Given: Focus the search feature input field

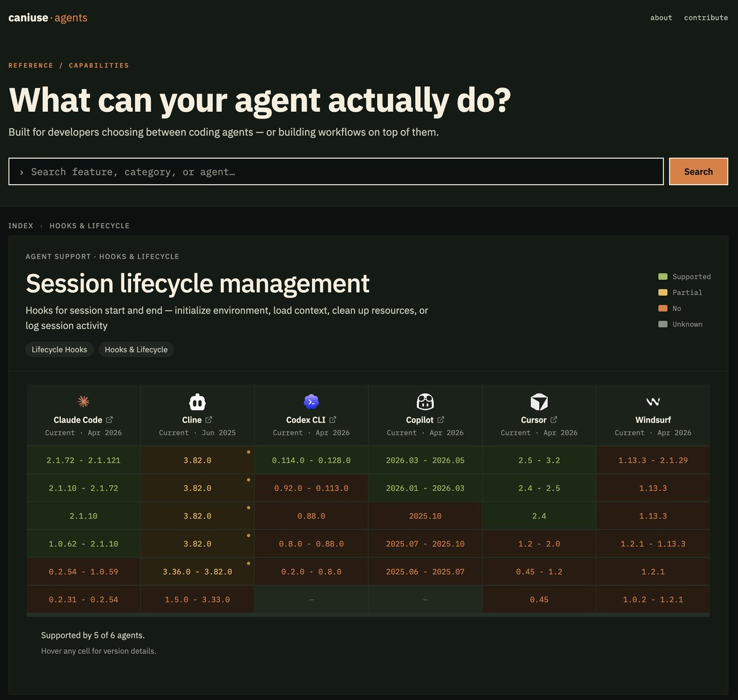Looking at the screenshot, I should tap(336, 172).
